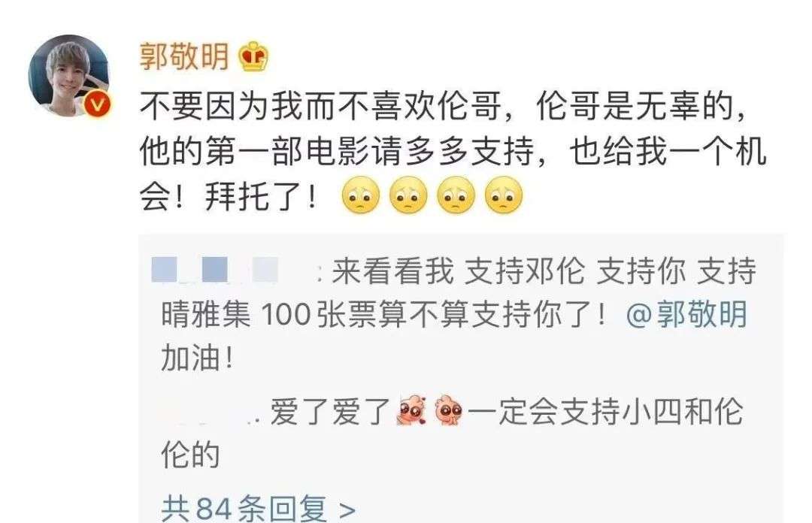The width and height of the screenshot is (812, 523).
Task: Click the fourth sad face emoji
Action: point(504,195)
